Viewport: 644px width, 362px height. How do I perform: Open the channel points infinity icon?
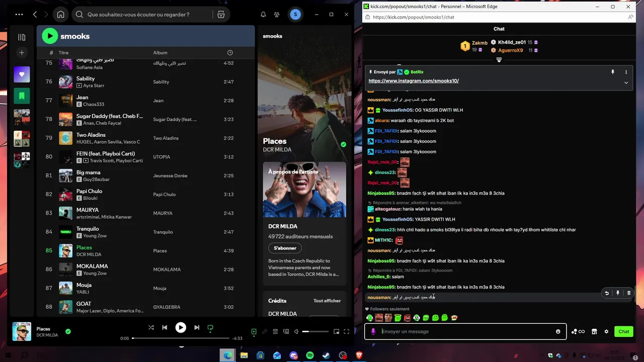[578, 331]
